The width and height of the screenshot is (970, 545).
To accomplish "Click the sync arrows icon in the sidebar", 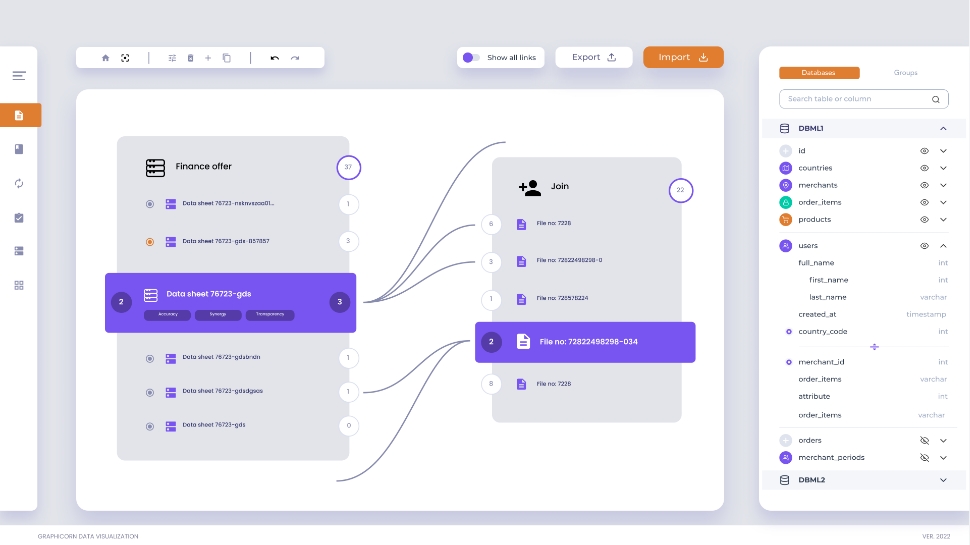I will click(x=19, y=183).
